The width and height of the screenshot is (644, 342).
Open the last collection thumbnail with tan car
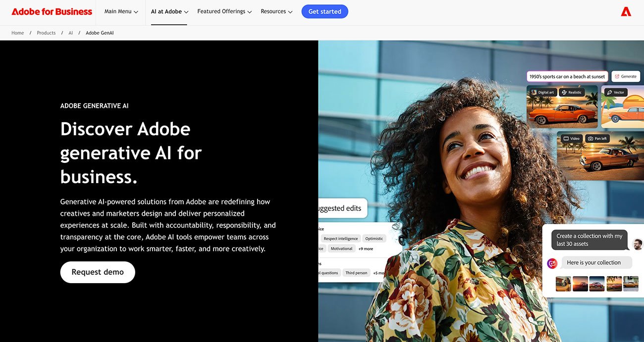coord(631,284)
